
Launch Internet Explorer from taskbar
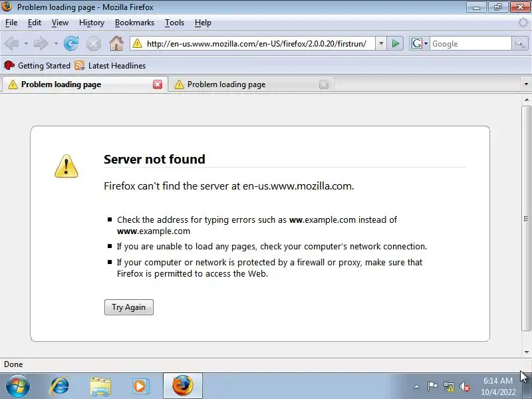click(60, 386)
